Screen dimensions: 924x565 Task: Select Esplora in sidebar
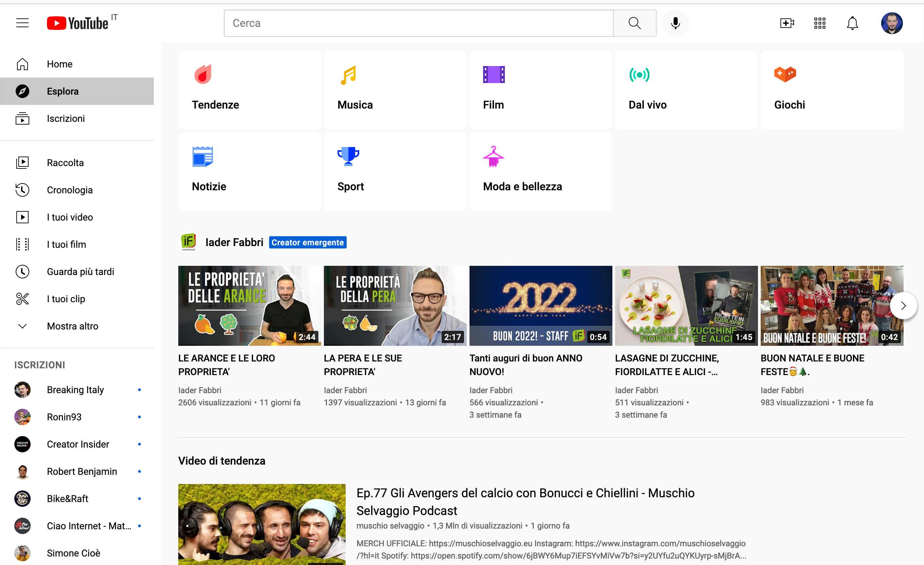pyautogui.click(x=77, y=91)
